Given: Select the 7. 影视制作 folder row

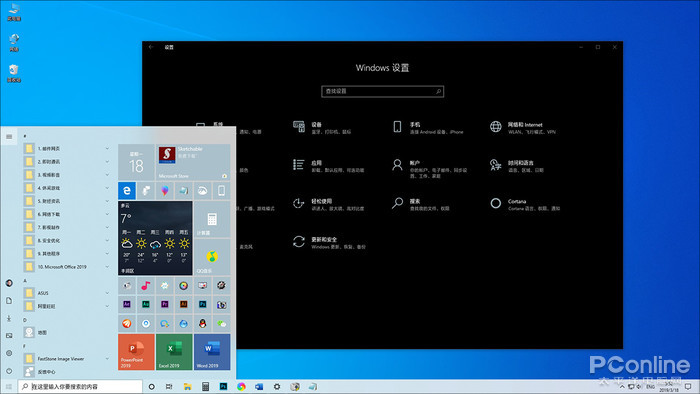Looking at the screenshot, I should [x=67, y=227].
